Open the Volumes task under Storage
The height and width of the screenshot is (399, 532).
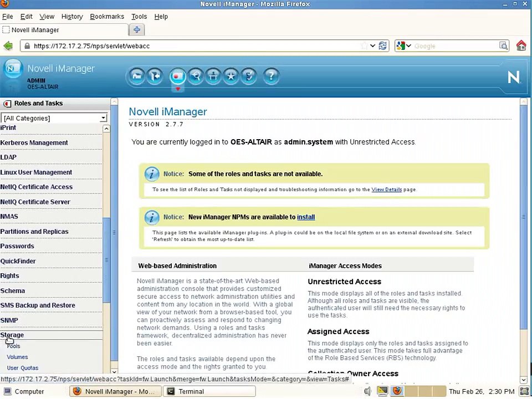17,357
